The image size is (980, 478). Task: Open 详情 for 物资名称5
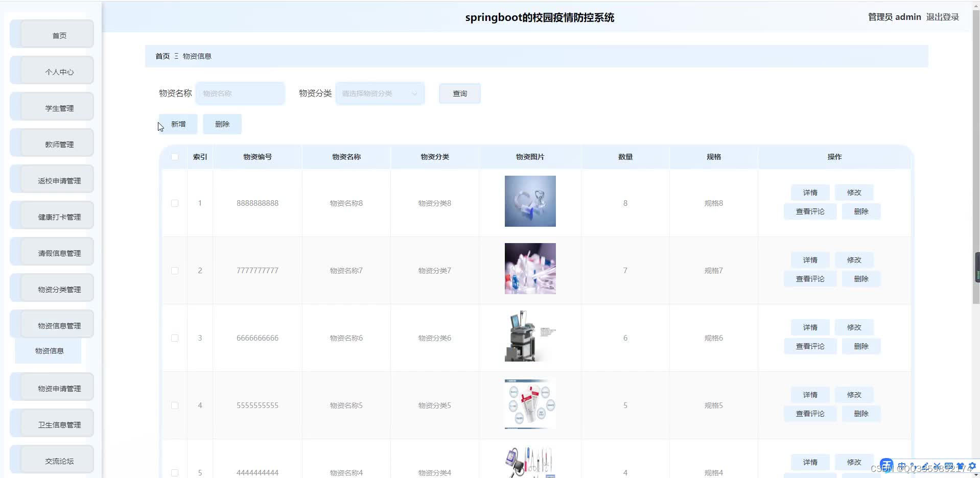click(x=810, y=395)
